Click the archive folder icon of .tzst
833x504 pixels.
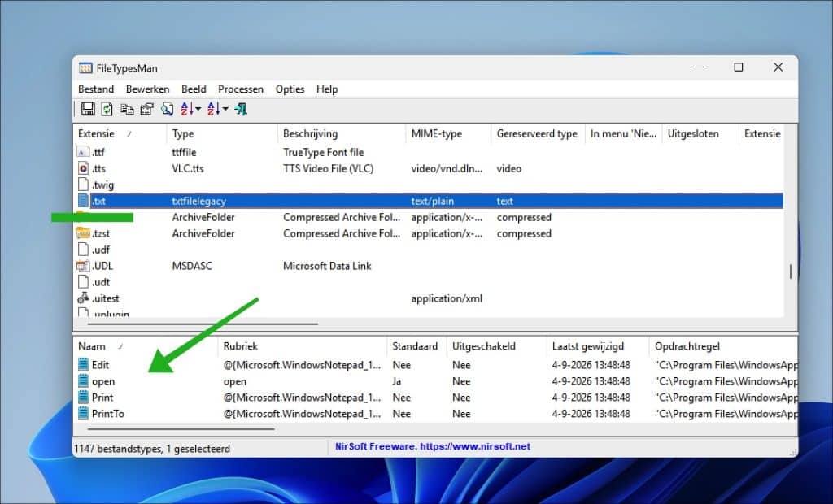[83, 233]
